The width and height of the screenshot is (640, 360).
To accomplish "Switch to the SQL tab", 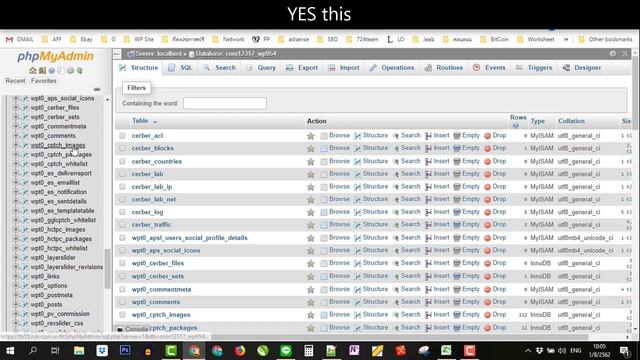I will click(x=180, y=68).
